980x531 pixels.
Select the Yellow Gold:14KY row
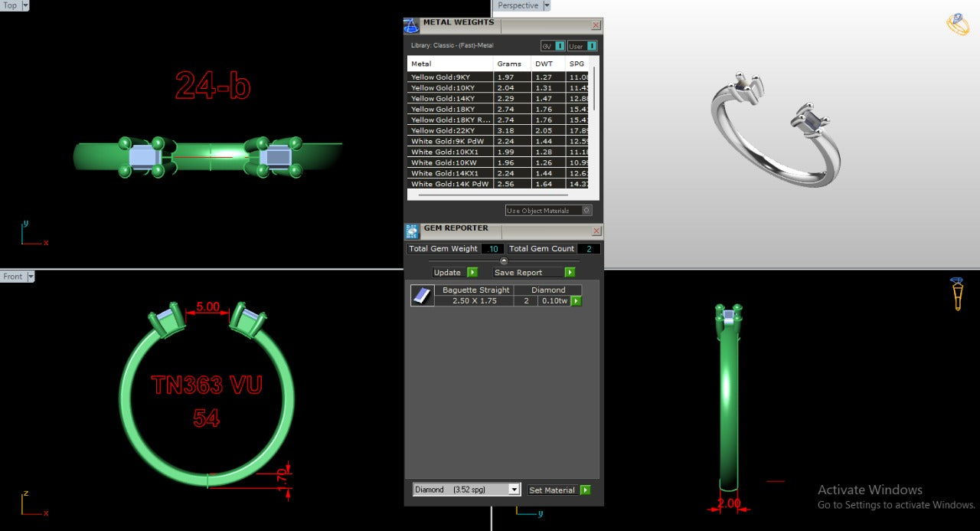(498, 98)
